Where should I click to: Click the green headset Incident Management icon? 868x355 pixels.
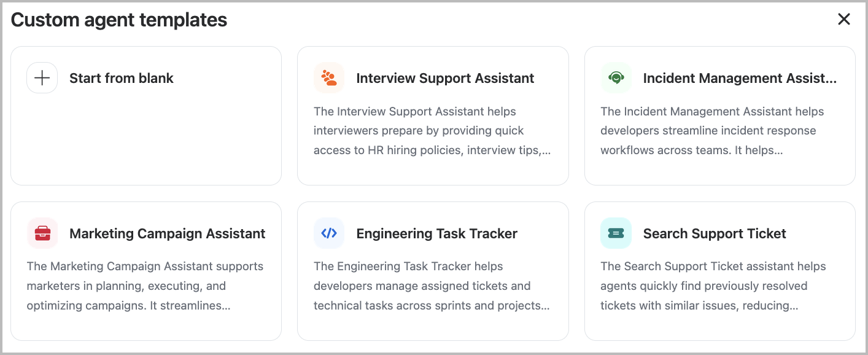(x=616, y=78)
